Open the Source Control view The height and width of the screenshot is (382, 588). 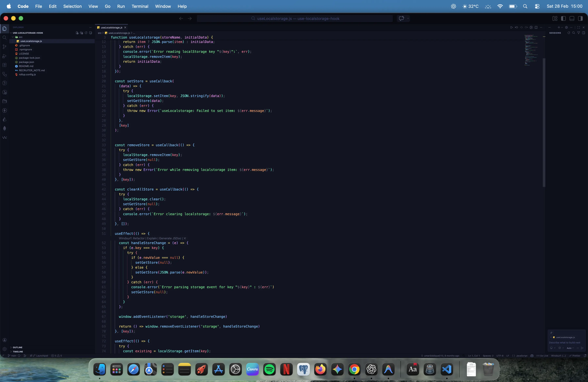click(x=4, y=47)
